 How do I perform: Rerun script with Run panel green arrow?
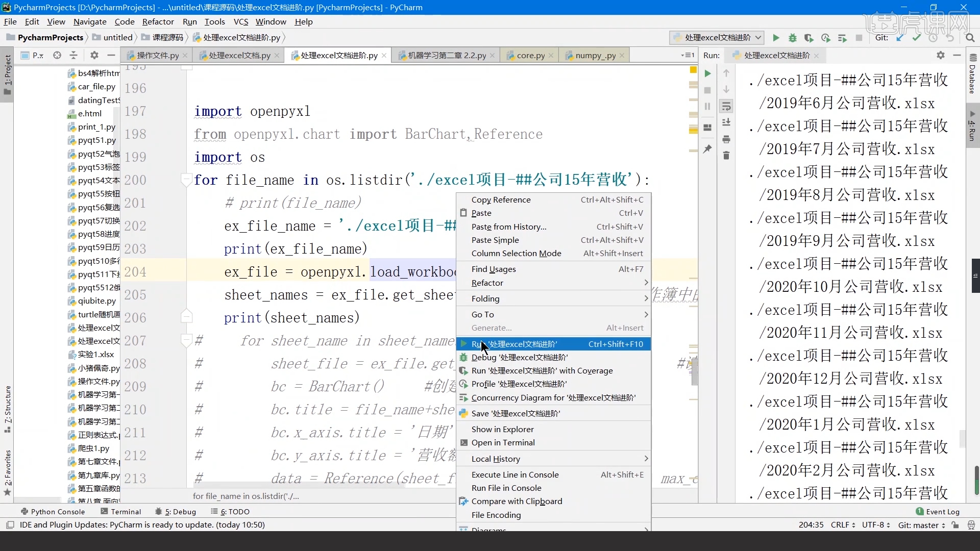[x=707, y=73]
